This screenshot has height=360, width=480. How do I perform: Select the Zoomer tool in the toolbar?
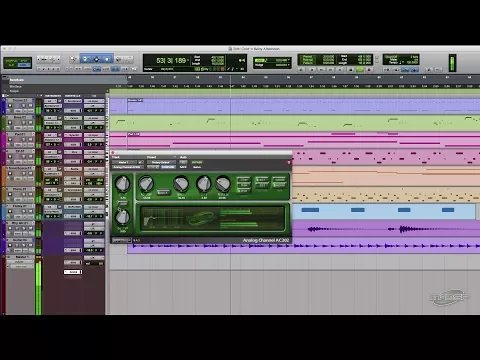pyautogui.click(x=74, y=59)
